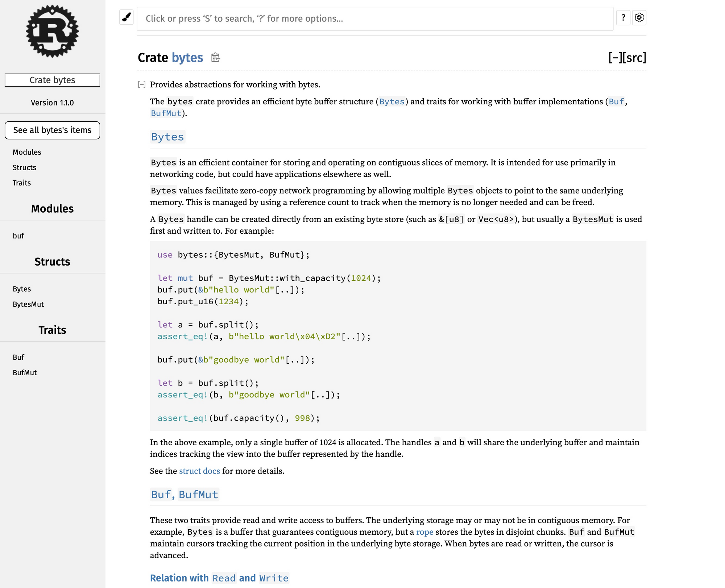Copy crate path with clipboard icon
This screenshot has width=725, height=588.
pos(216,58)
